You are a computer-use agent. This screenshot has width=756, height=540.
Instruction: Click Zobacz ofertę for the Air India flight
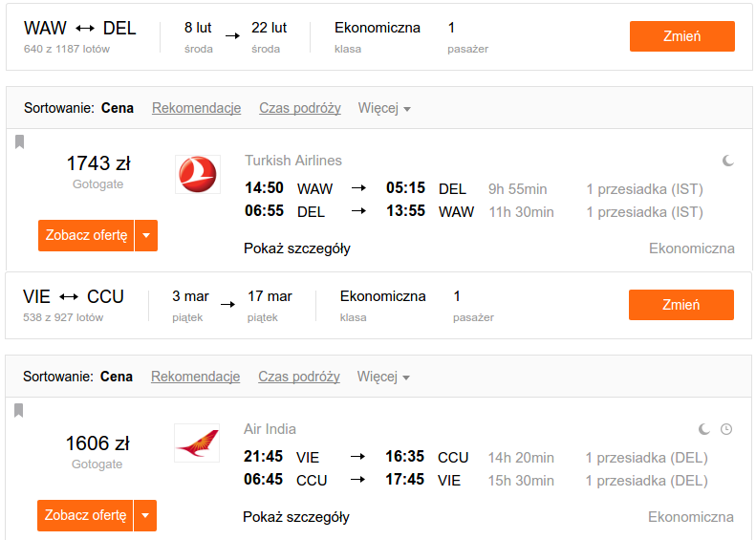click(x=85, y=515)
